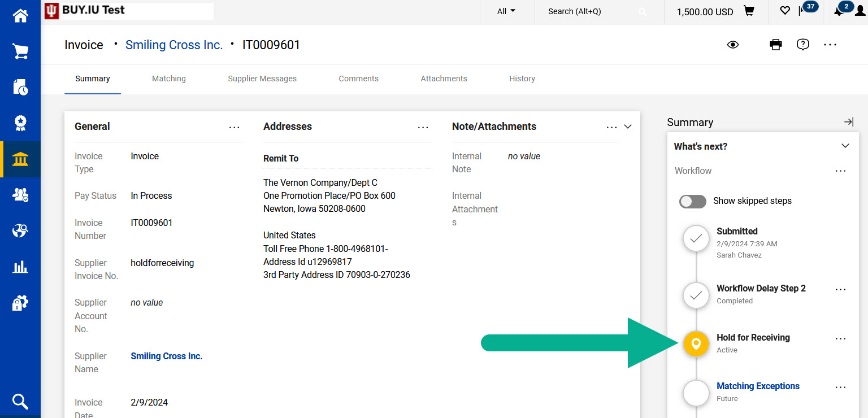Collapse the What's next? section chevron
Screen dimensions: 868x418
[845, 146]
